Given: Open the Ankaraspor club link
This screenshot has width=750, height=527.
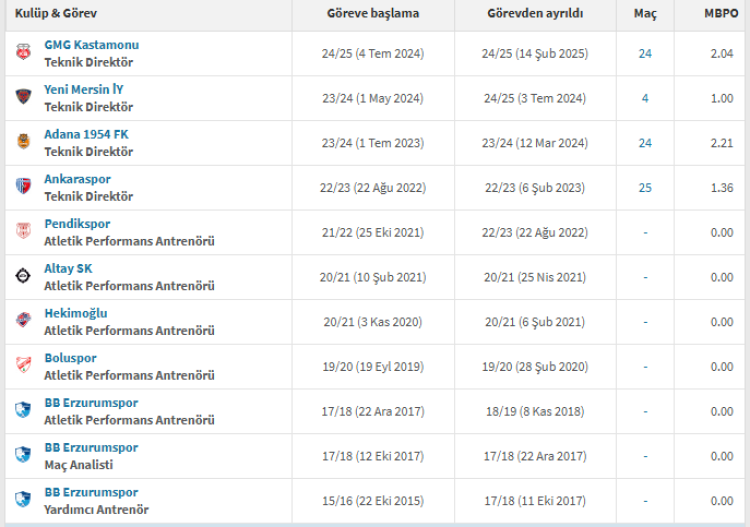Looking at the screenshot, I should coord(77,179).
